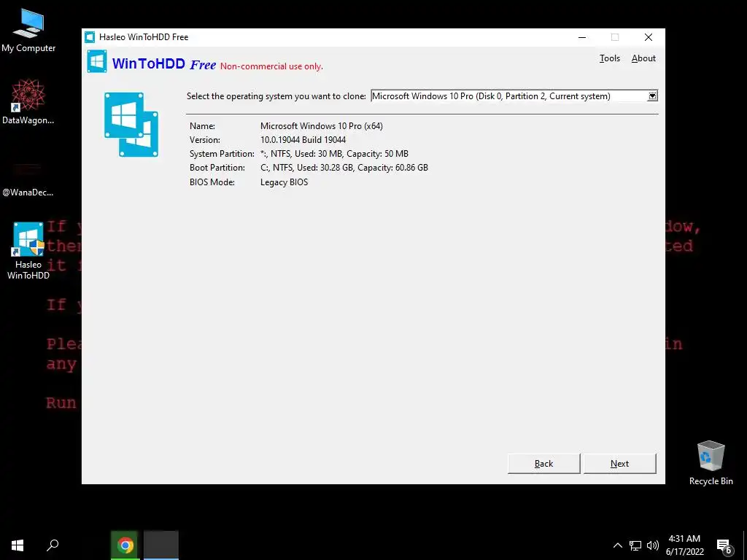
Task: Switch to Chrome in the taskbar
Action: [125, 545]
